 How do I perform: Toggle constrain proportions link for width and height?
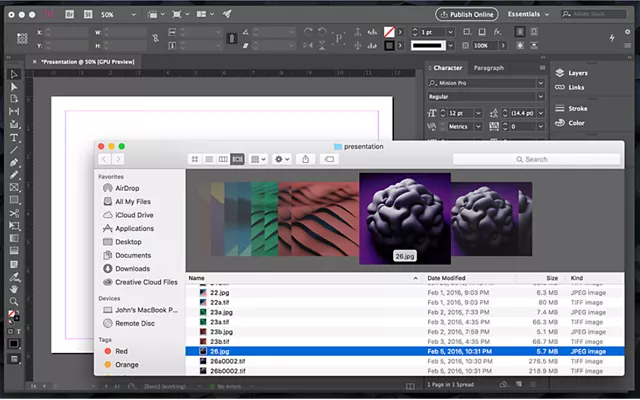pyautogui.click(x=156, y=40)
